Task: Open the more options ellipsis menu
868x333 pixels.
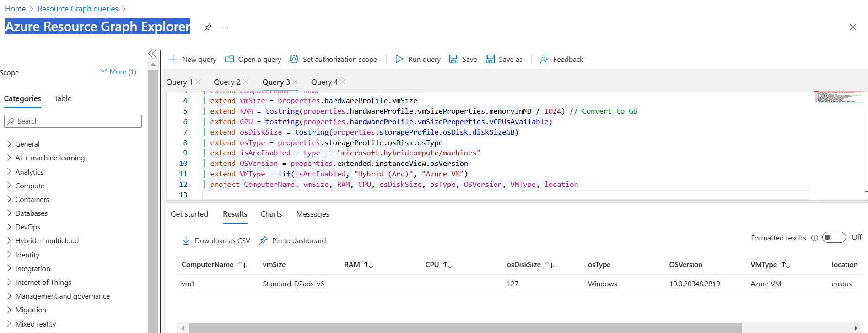Action: click(225, 27)
